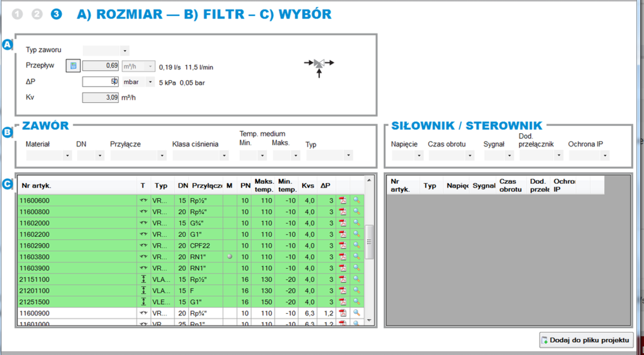
Task: Click magnifier icon for article 21251500
Action: [x=356, y=302]
